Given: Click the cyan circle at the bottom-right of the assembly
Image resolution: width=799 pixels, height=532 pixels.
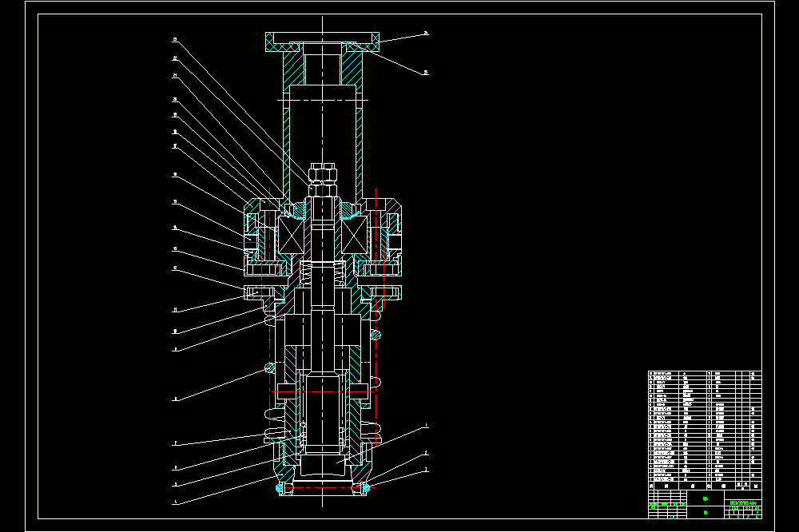Looking at the screenshot, I should pyautogui.click(x=365, y=488).
